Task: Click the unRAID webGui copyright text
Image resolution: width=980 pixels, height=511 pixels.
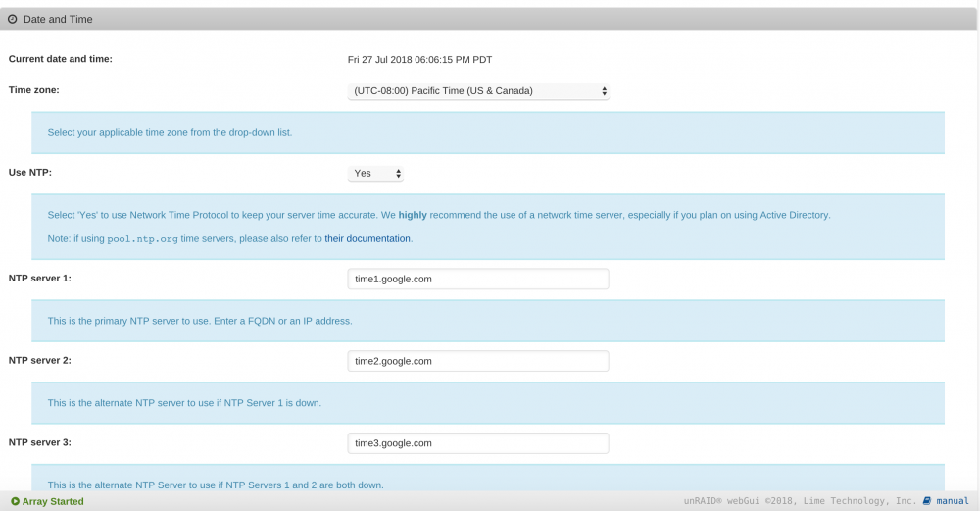Action: pos(800,501)
